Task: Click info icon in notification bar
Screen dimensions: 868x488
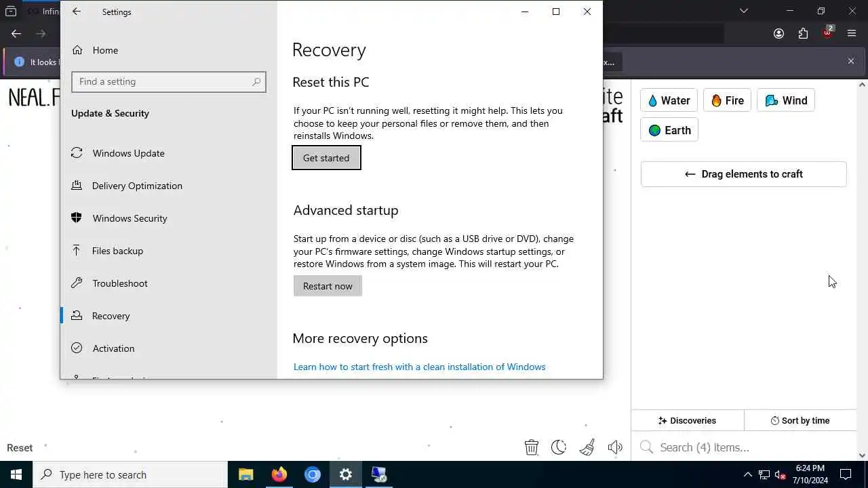Action: point(19,62)
